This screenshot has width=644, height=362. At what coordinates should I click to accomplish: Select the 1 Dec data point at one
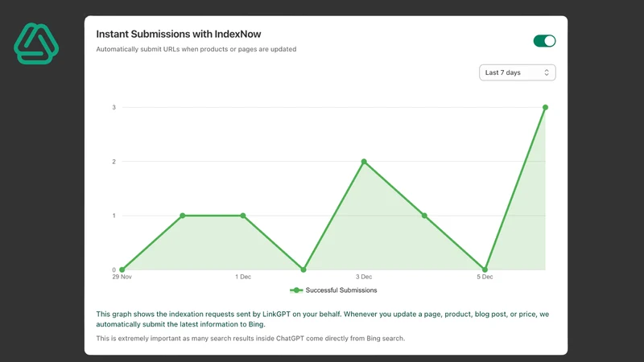point(243,216)
